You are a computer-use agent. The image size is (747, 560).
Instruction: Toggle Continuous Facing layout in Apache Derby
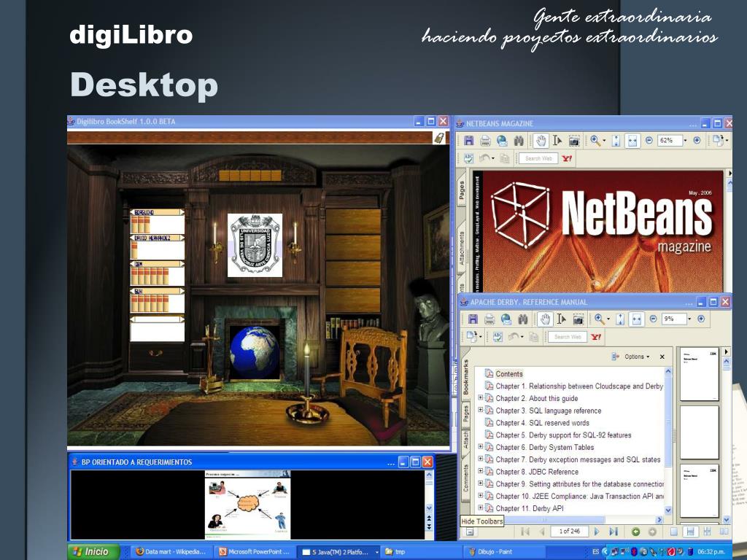coord(708,532)
